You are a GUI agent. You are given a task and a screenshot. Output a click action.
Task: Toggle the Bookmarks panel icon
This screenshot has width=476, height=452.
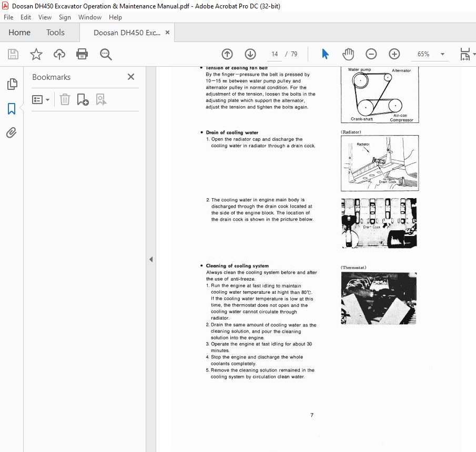(12, 109)
